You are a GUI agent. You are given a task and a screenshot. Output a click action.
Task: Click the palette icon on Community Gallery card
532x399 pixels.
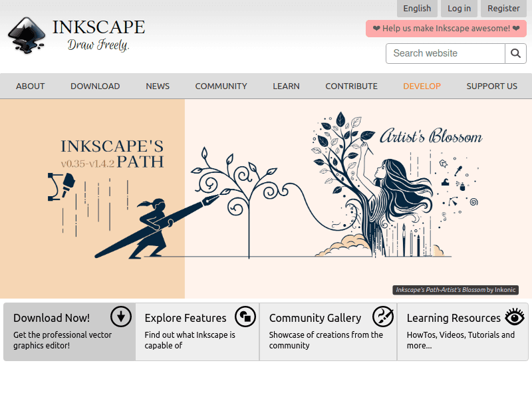point(382,318)
